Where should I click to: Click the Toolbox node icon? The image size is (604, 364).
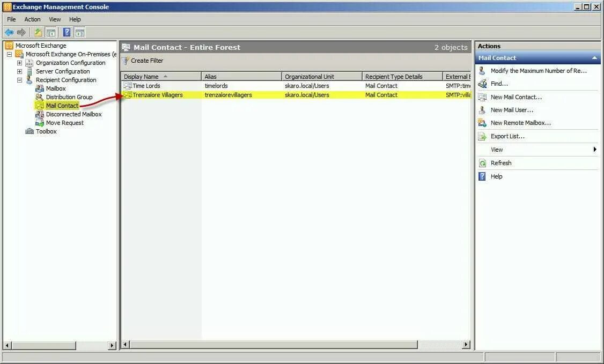(x=30, y=131)
